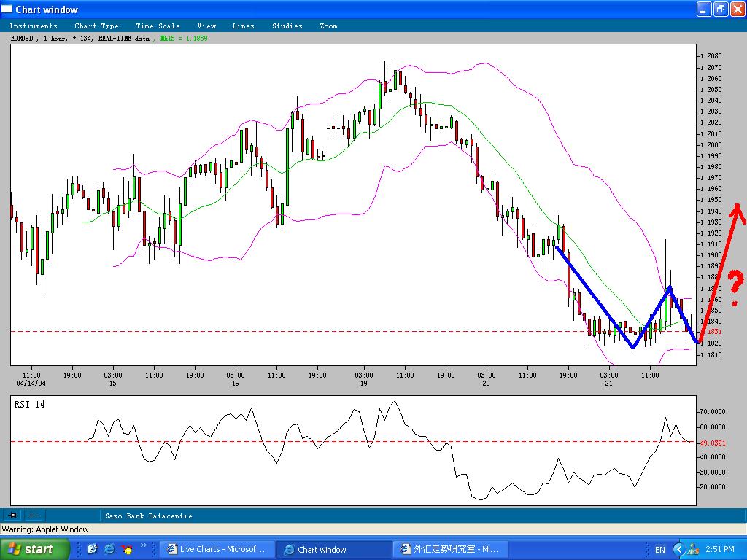Open the Studies menu
This screenshot has height=560, width=747.
coord(287,26)
